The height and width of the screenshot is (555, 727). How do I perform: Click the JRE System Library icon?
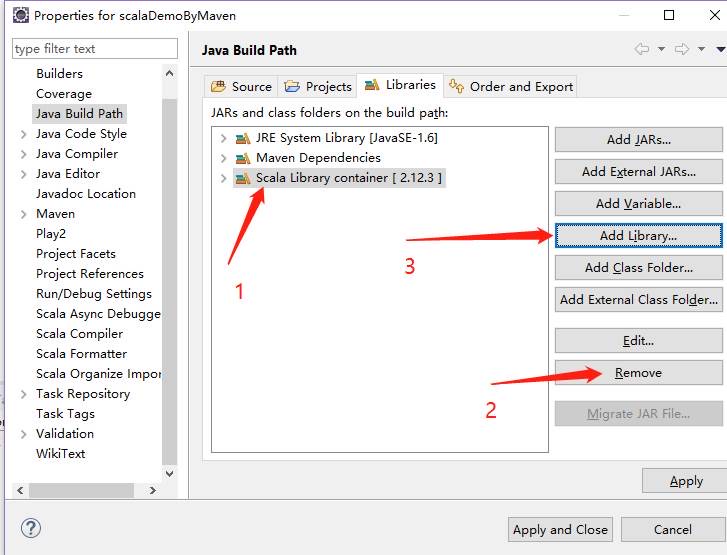[x=242, y=138]
